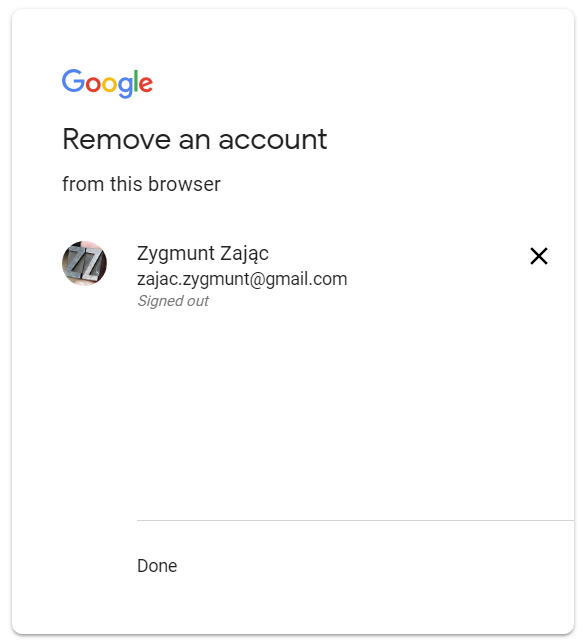Select the ZZ profile avatar picture
This screenshot has width=584, height=644.
(84, 263)
